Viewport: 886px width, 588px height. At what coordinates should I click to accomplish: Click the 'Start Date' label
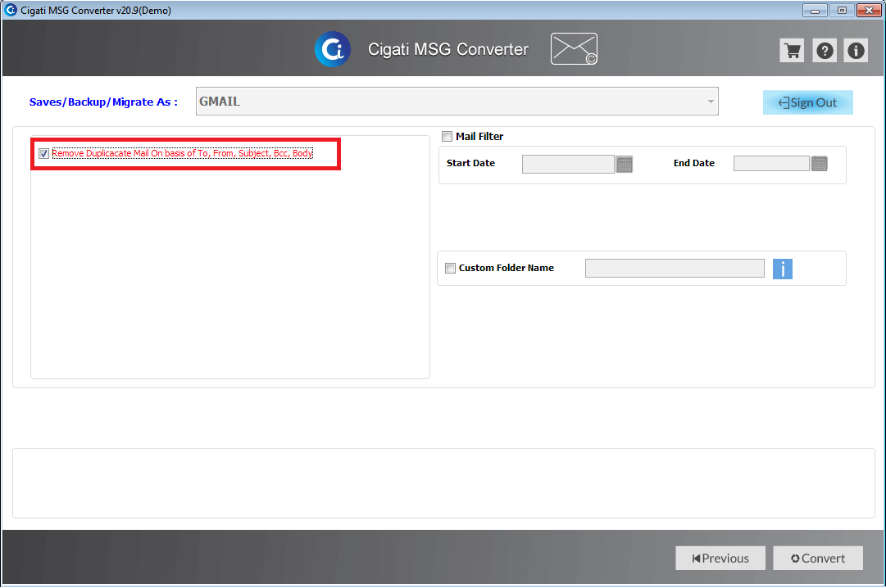coord(470,163)
